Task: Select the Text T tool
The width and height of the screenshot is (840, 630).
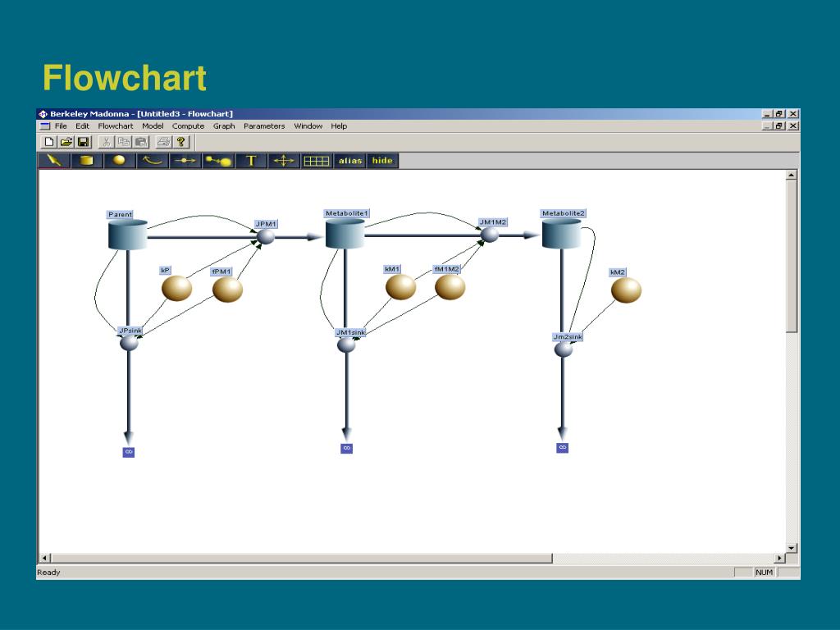Action: coord(251,160)
